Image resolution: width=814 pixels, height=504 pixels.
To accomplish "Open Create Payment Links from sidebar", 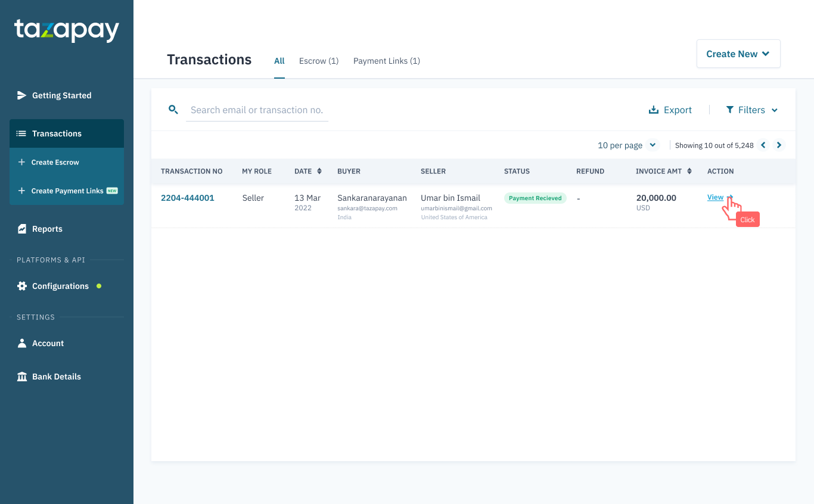I will tap(67, 191).
